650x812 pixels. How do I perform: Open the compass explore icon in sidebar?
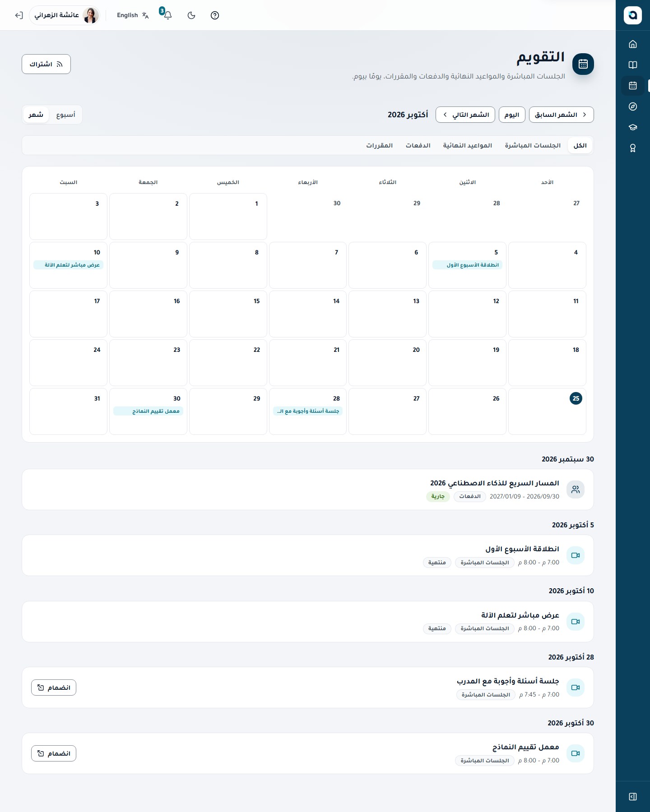[x=633, y=106]
